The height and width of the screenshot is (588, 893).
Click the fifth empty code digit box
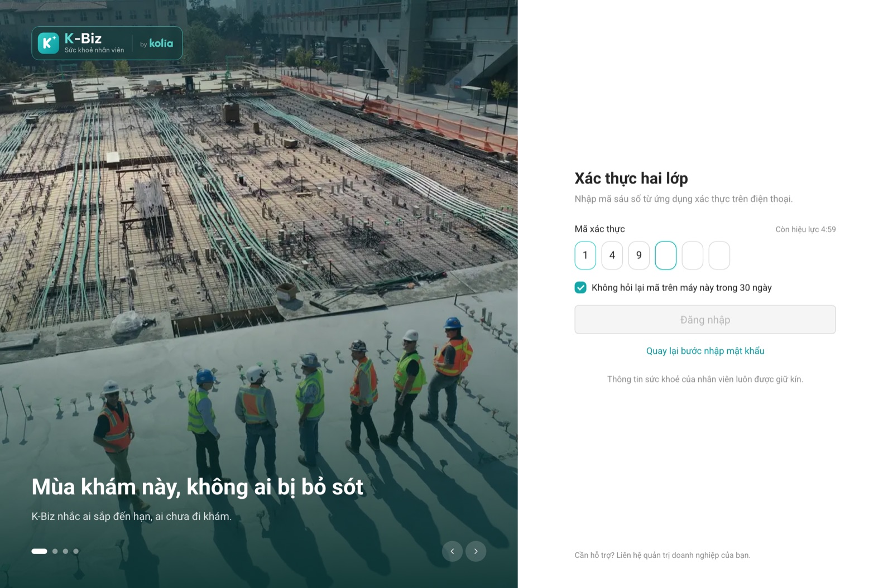[693, 256]
